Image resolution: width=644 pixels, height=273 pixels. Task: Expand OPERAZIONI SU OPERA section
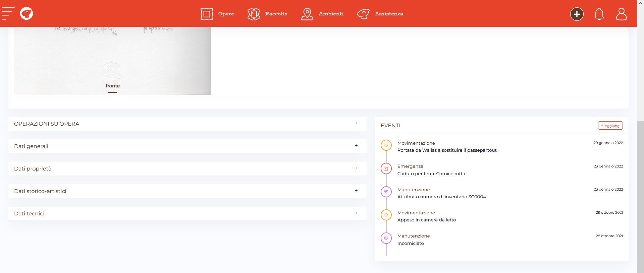(x=187, y=124)
